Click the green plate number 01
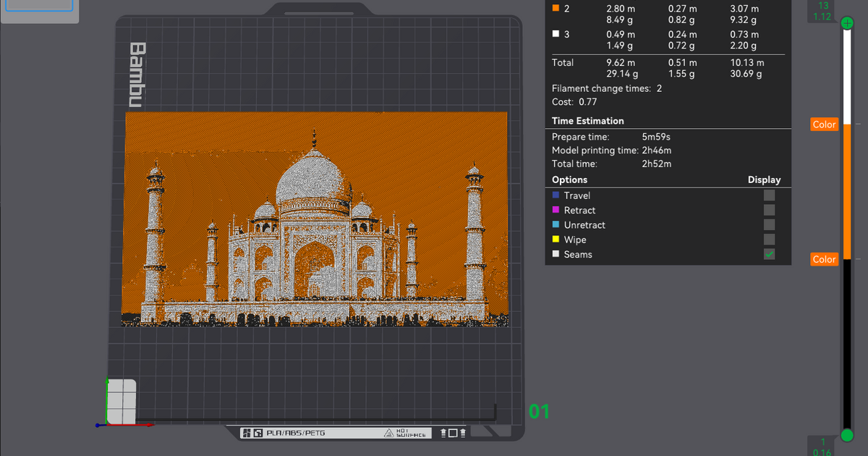The width and height of the screenshot is (868, 456). (540, 412)
